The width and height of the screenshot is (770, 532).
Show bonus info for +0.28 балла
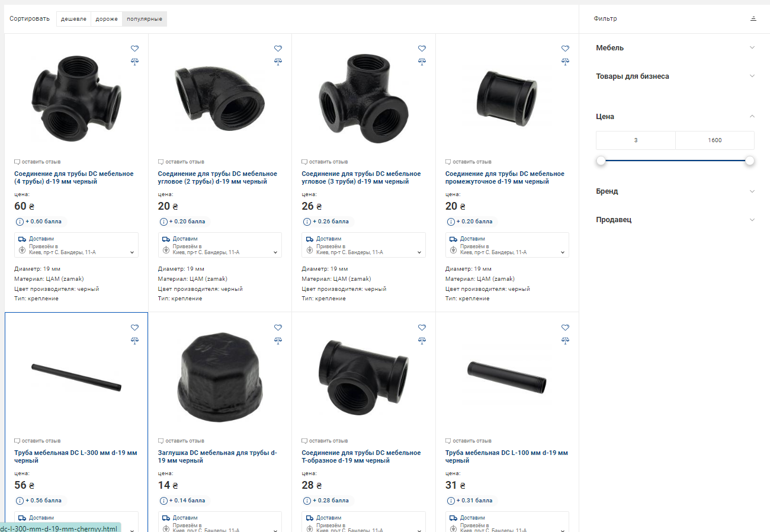click(x=307, y=501)
